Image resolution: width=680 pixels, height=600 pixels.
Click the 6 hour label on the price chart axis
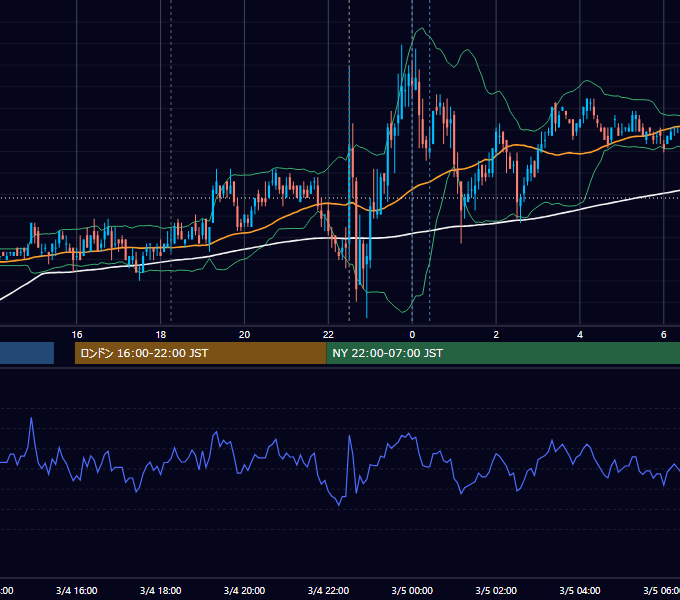(x=664, y=335)
